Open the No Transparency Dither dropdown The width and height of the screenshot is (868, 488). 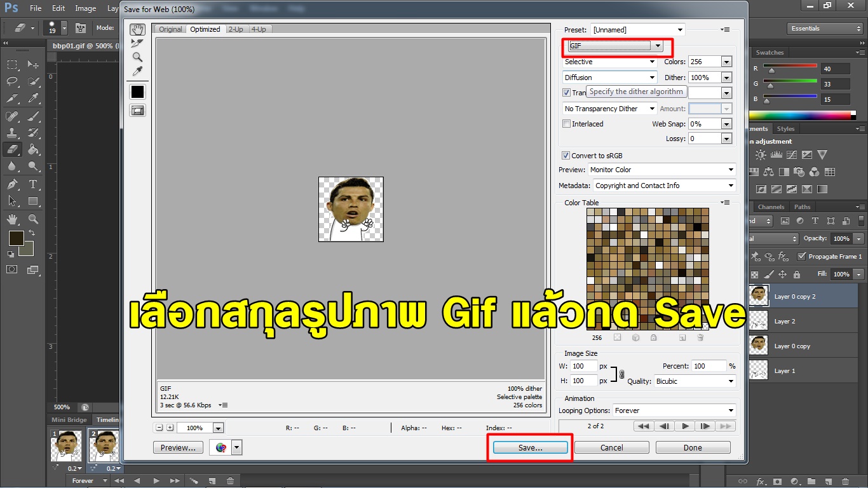(610, 109)
